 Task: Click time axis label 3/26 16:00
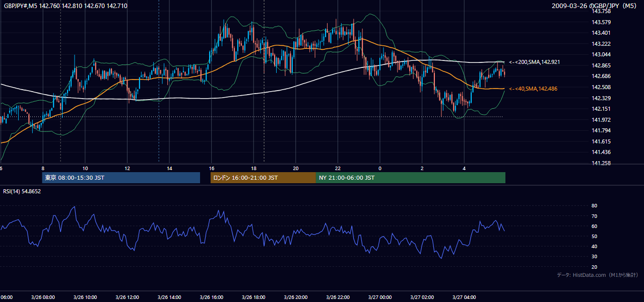click(x=211, y=297)
